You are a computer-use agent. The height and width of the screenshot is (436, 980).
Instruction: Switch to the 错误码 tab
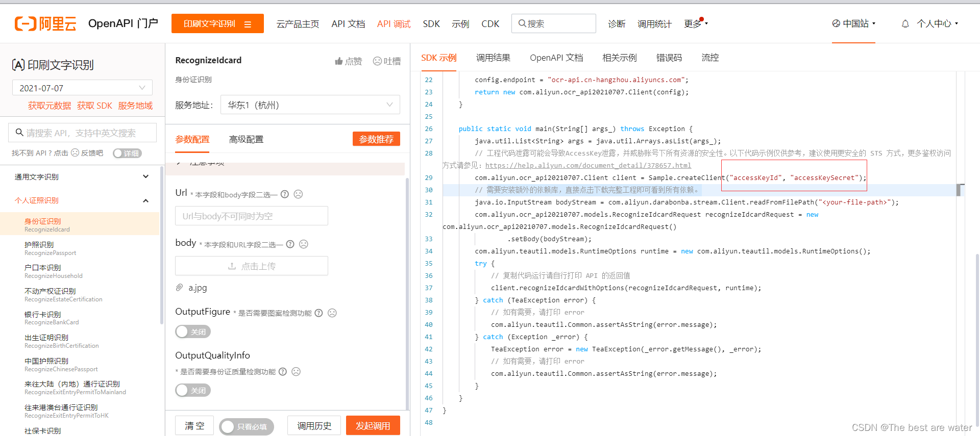tap(669, 58)
